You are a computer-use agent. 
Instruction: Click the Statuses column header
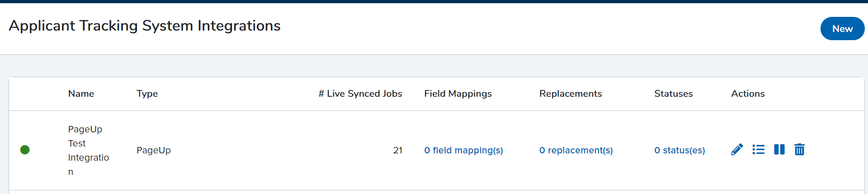click(673, 94)
